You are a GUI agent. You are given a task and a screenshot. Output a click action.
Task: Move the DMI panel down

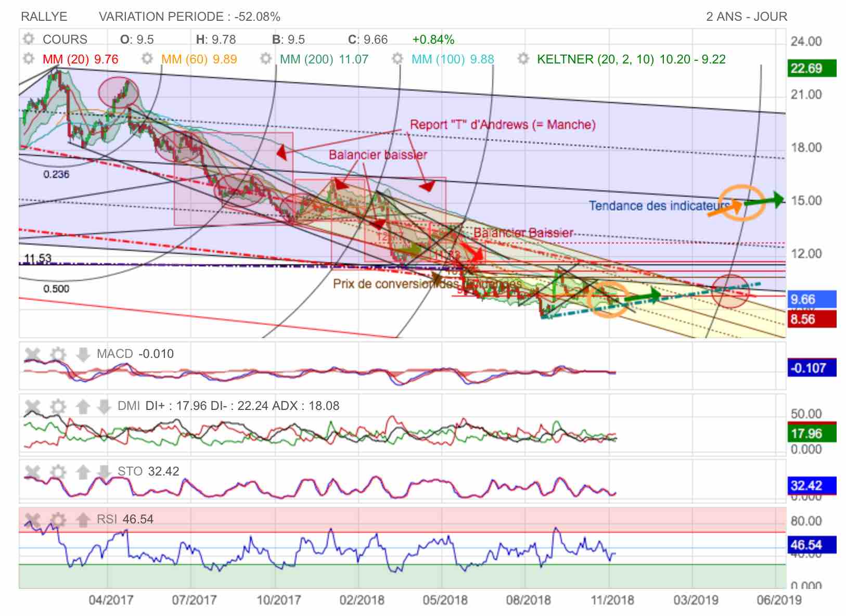pyautogui.click(x=104, y=406)
